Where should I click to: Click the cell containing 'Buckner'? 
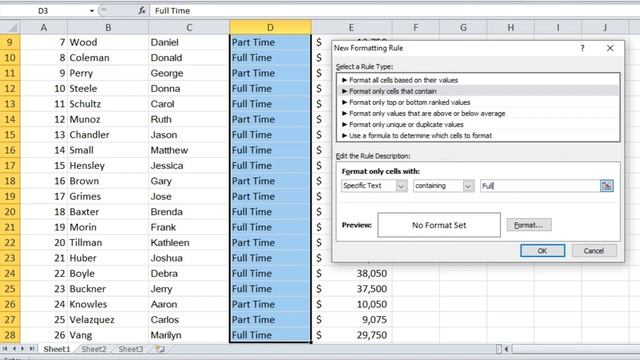point(108,289)
